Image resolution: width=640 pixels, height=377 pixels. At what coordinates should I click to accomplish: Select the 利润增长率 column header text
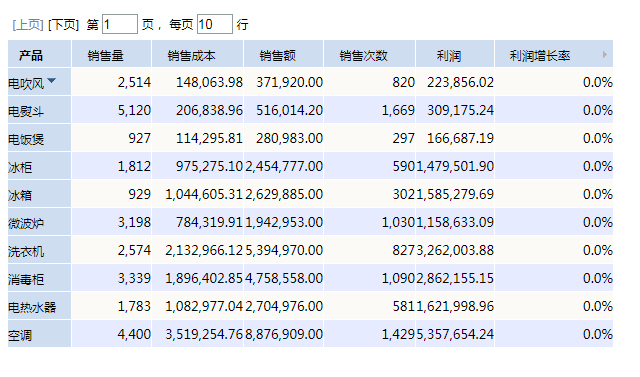[x=539, y=55]
